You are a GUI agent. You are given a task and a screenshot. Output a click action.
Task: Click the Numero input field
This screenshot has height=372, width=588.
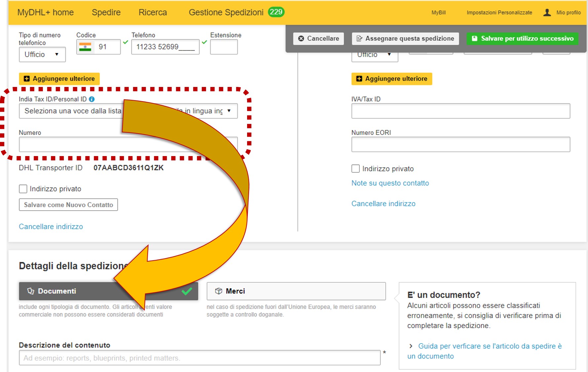point(128,145)
